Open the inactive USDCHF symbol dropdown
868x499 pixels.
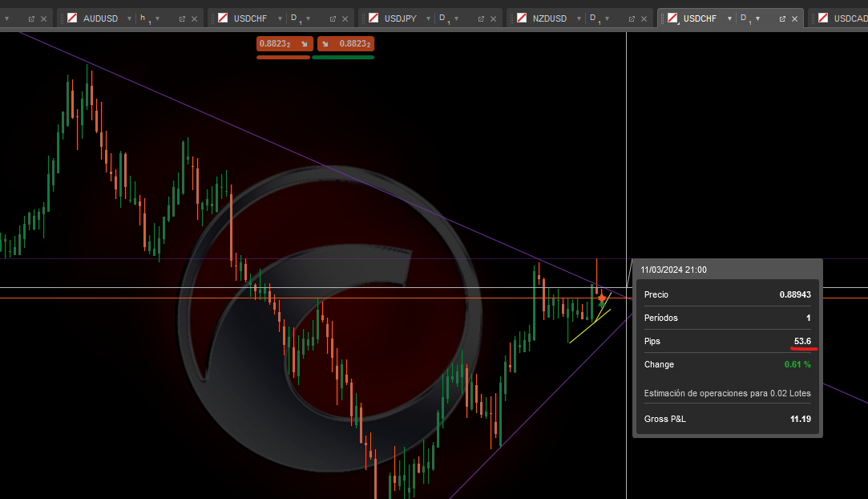280,18
